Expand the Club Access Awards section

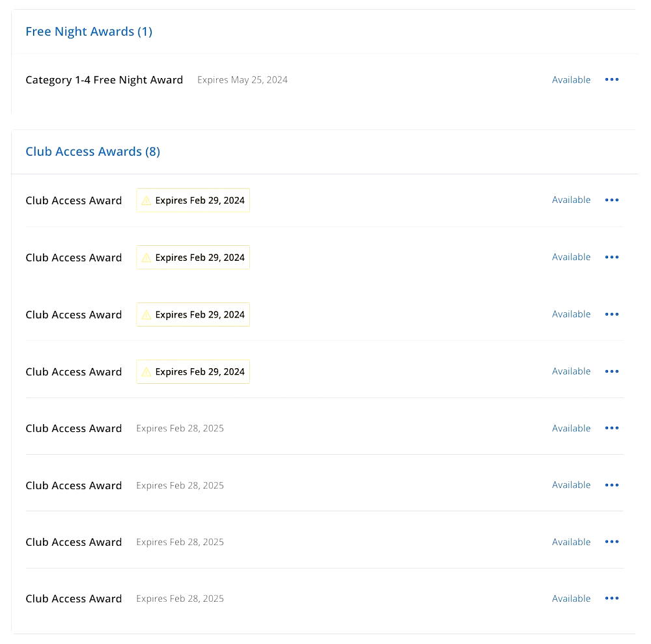(92, 151)
